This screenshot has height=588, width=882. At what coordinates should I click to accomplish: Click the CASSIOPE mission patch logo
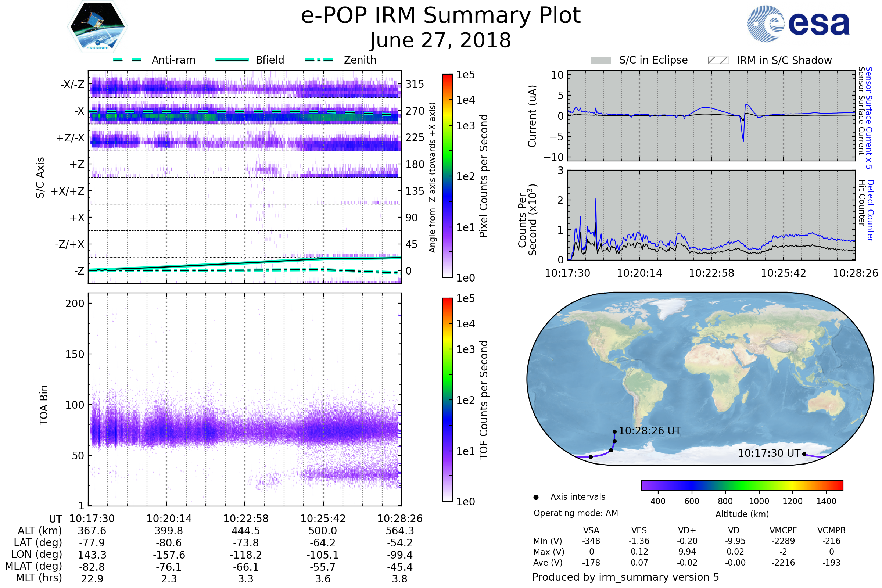[97, 27]
